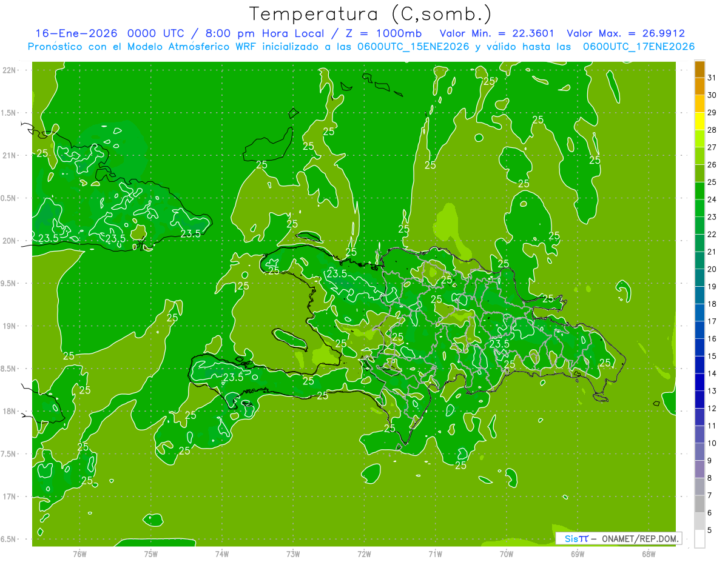The image size is (728, 562).
Task: Click the '7.5N' latitude axis label
Action: [x=8, y=454]
